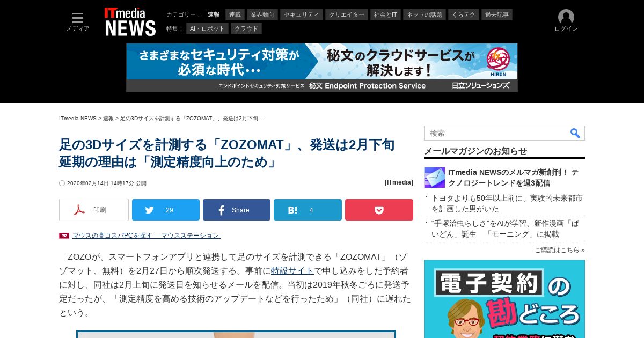The width and height of the screenshot is (644, 338).
Task: Open the 連載 category
Action: point(235,14)
